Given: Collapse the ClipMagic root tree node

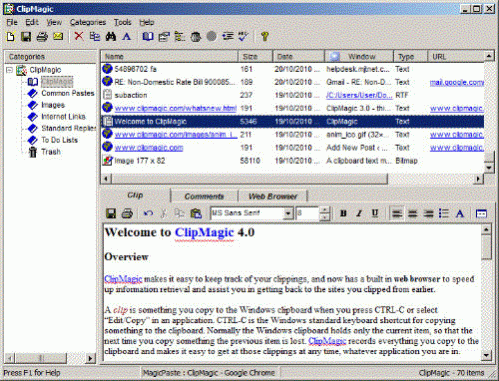Looking at the screenshot, I should [10, 70].
